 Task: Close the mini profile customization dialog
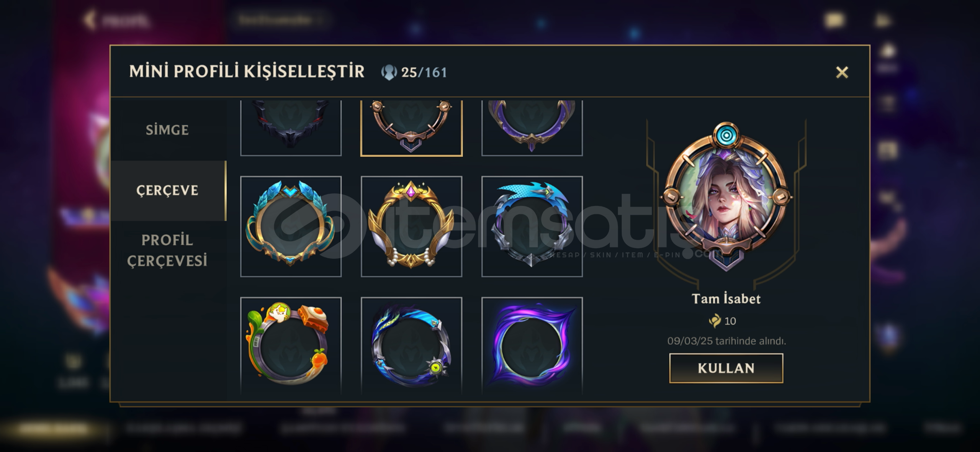pos(842,72)
